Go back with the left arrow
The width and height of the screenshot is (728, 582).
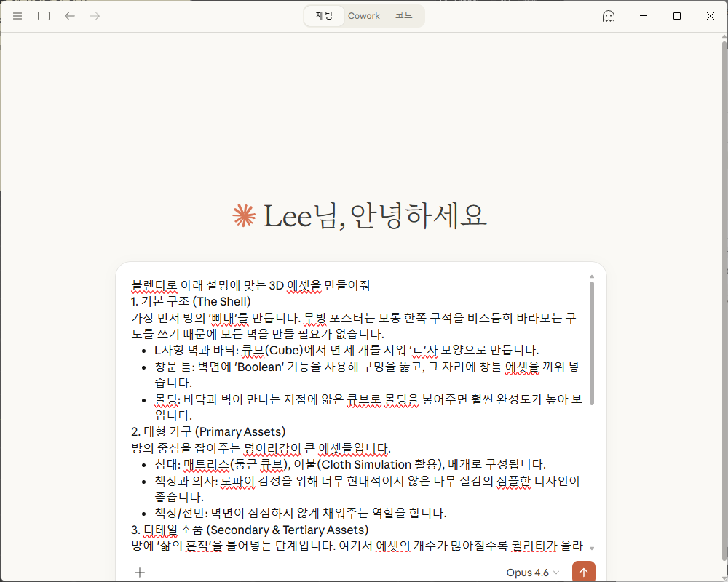[x=69, y=16]
